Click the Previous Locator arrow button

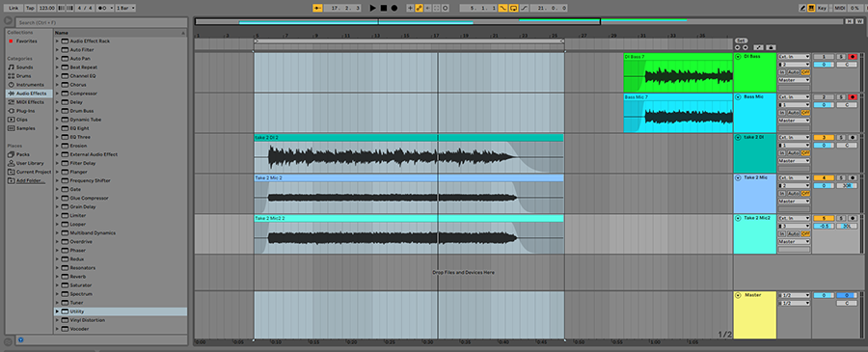pos(738,47)
